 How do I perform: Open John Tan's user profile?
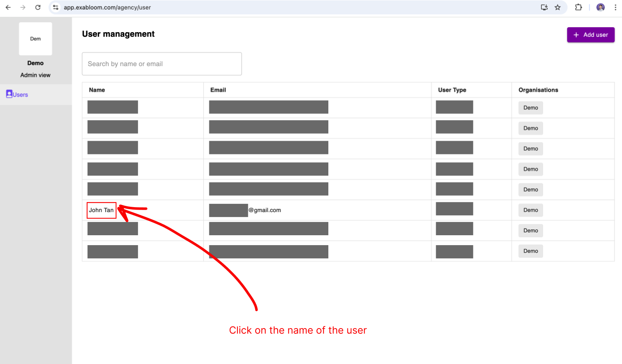(x=101, y=210)
